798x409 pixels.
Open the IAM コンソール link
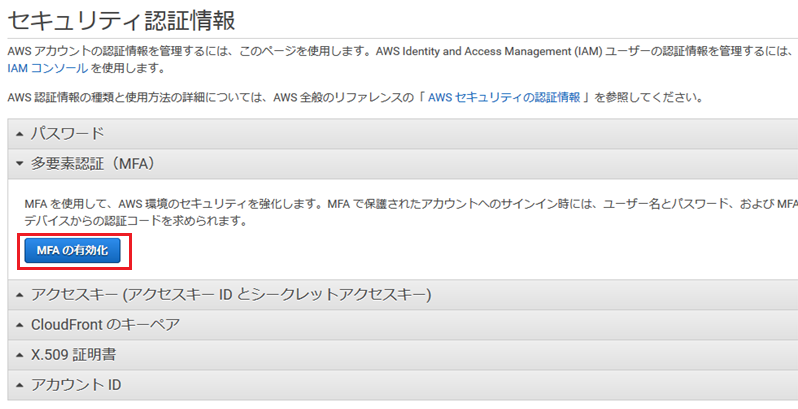click(x=48, y=68)
